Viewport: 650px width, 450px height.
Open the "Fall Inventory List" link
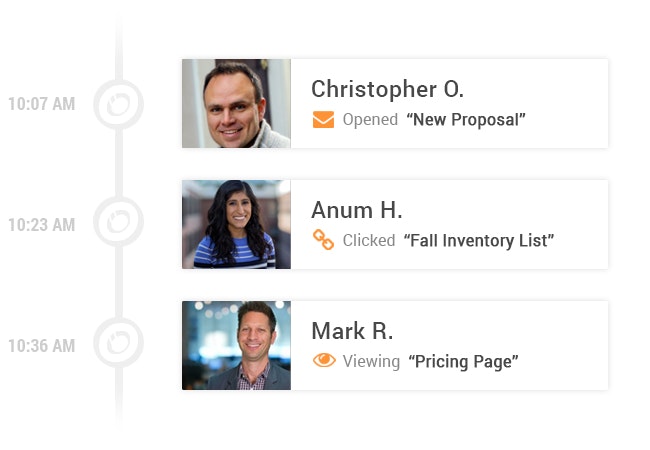(479, 241)
